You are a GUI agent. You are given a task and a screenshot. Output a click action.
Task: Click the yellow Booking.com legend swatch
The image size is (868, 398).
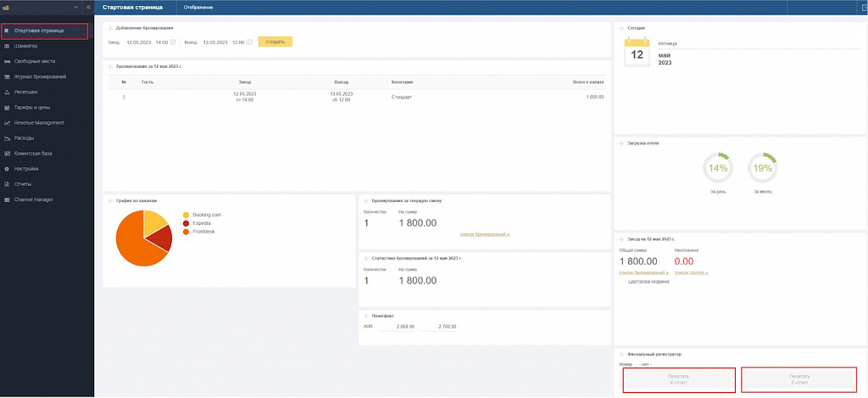pos(186,215)
